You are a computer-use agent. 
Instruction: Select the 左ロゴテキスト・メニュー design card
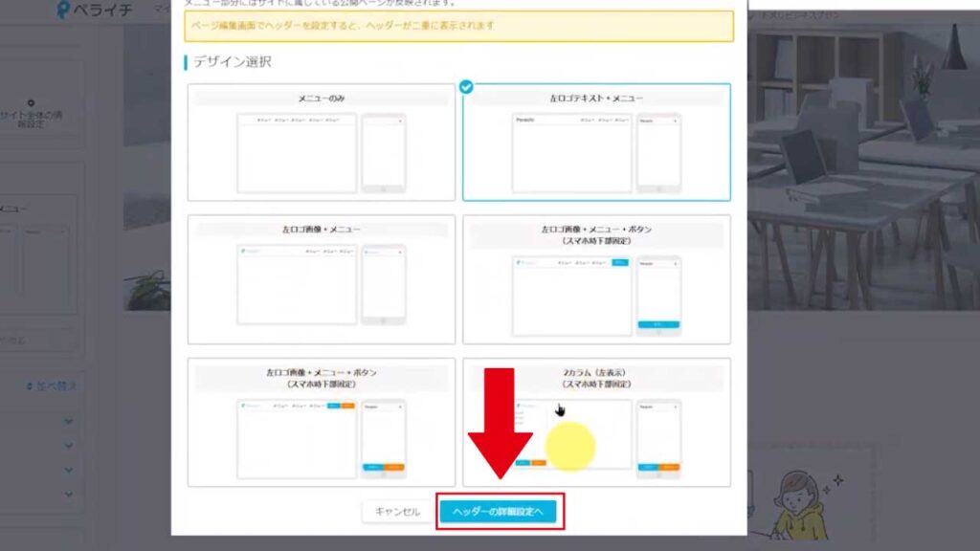point(596,143)
